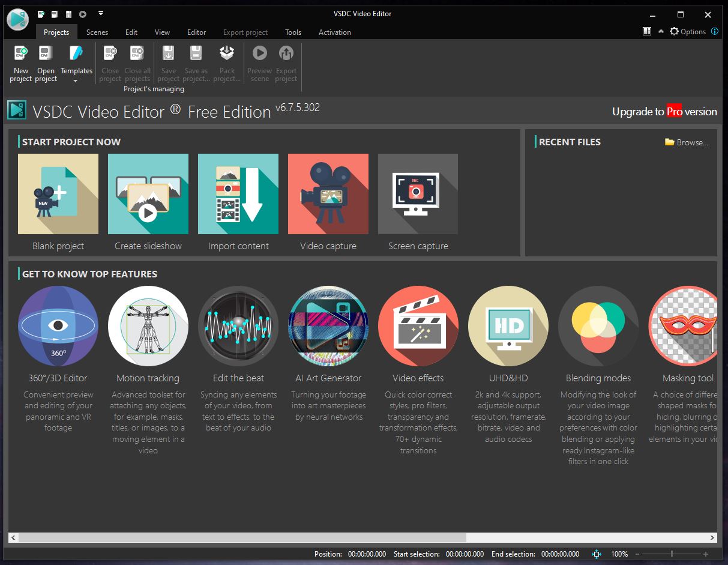The width and height of the screenshot is (728, 565).
Task: Start a Blank project from the tile
Action: pos(58,194)
